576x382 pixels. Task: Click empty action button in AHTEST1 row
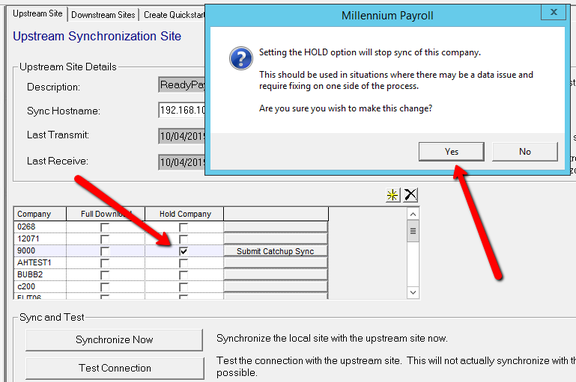[x=276, y=263]
